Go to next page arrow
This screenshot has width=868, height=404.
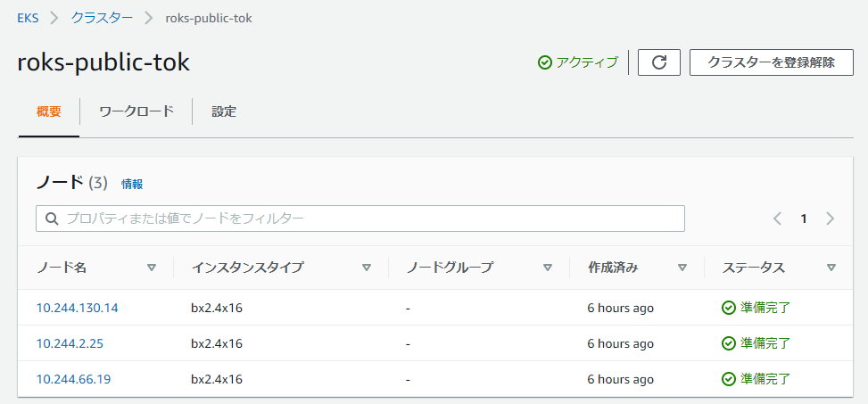click(830, 218)
